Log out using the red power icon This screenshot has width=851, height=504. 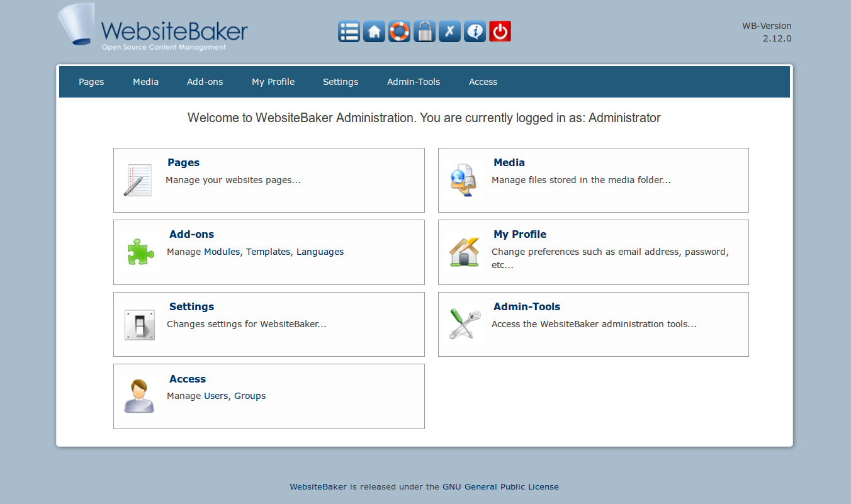[x=500, y=31]
